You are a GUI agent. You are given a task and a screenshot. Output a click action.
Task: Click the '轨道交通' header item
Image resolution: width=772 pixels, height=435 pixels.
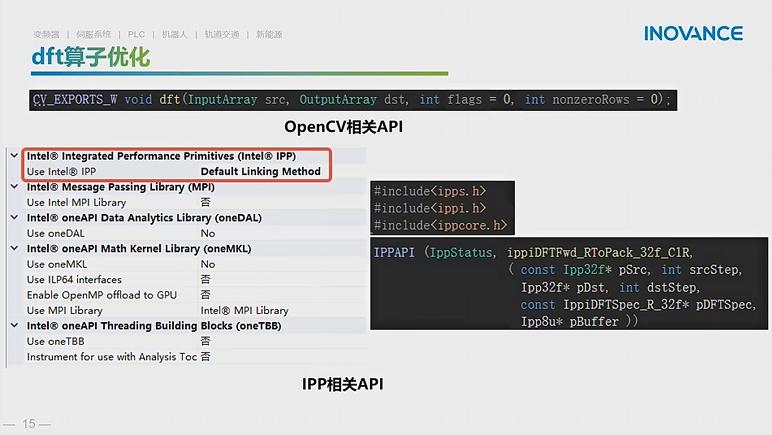(222, 34)
